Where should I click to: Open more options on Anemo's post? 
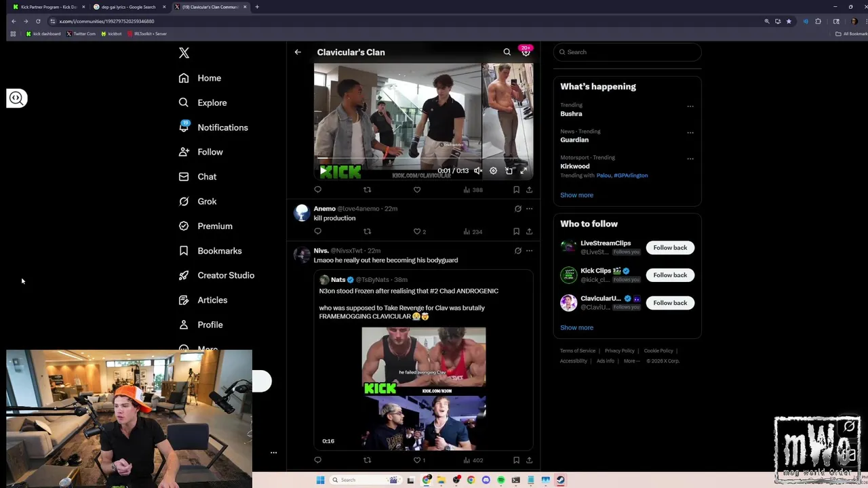529,209
